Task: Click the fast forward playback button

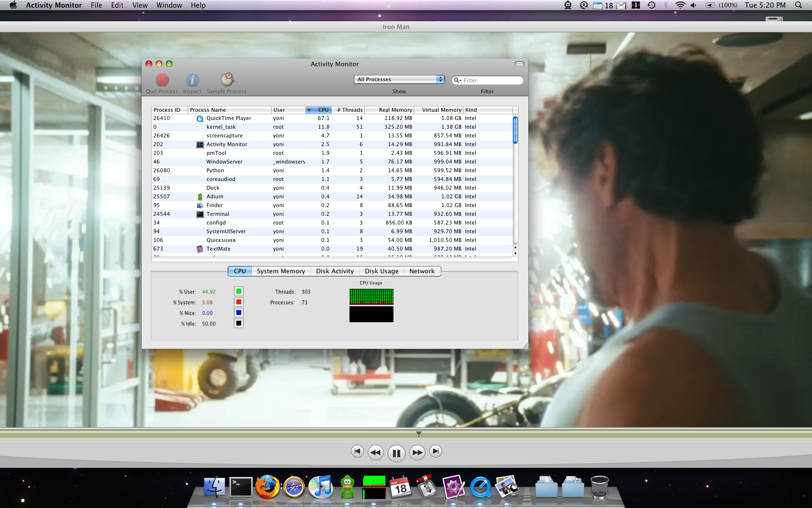Action: click(x=417, y=452)
